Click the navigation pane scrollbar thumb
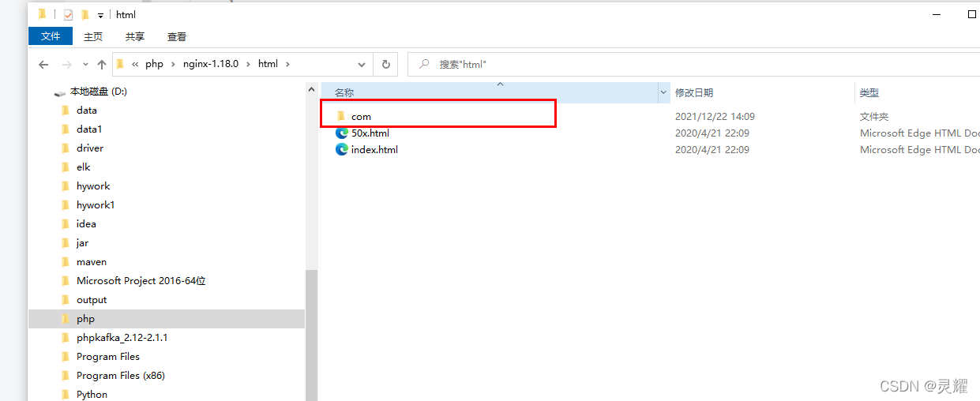 click(x=311, y=335)
